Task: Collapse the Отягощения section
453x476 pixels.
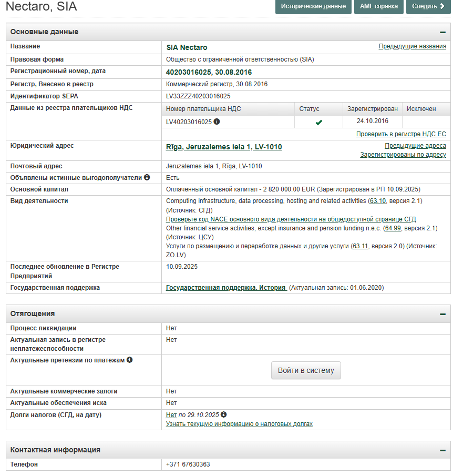Action: pyautogui.click(x=442, y=314)
